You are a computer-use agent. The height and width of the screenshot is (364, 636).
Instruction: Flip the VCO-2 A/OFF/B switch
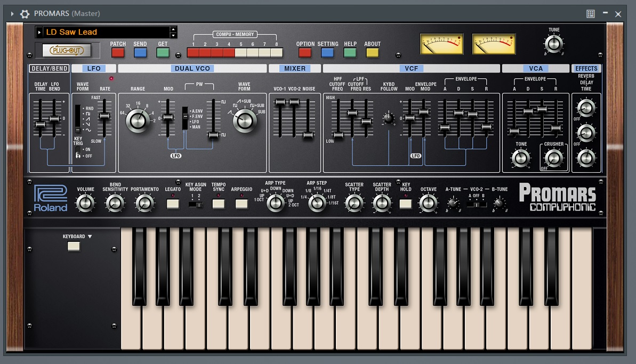coord(476,205)
